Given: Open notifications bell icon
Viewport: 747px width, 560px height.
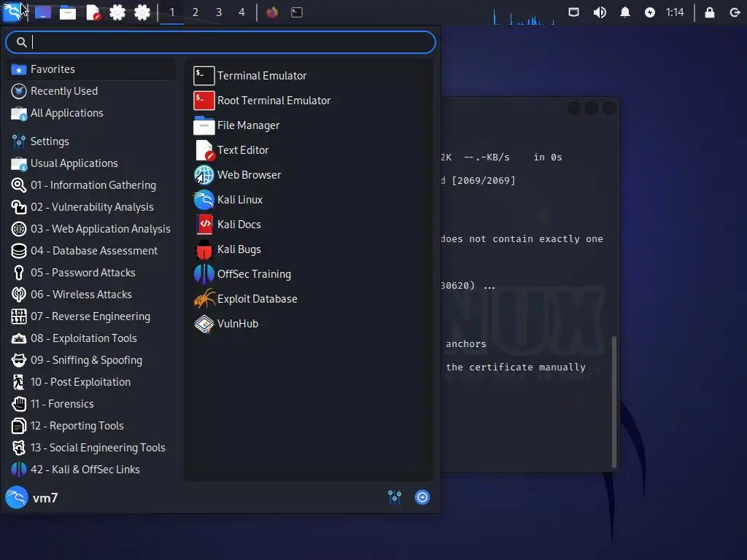Looking at the screenshot, I should click(625, 12).
